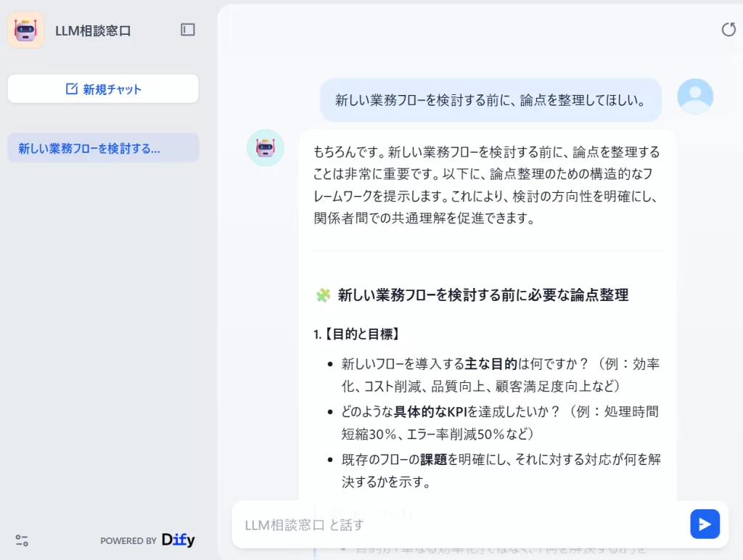Open app settings via the sliders icon
The image size is (743, 560).
pyautogui.click(x=21, y=540)
